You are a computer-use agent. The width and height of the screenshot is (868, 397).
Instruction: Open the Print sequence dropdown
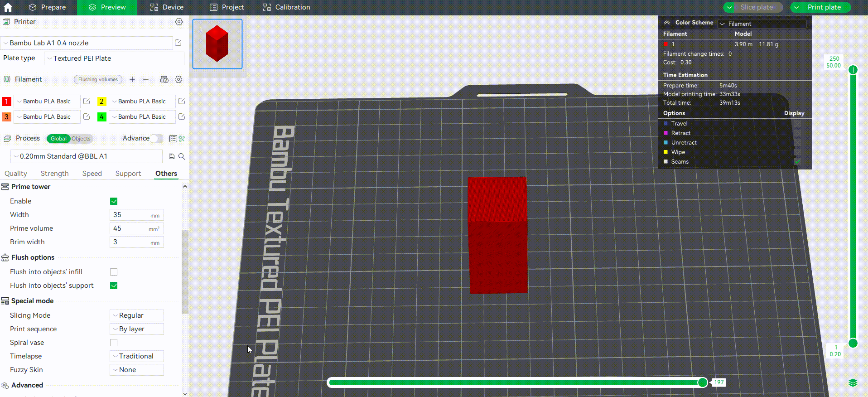(137, 329)
